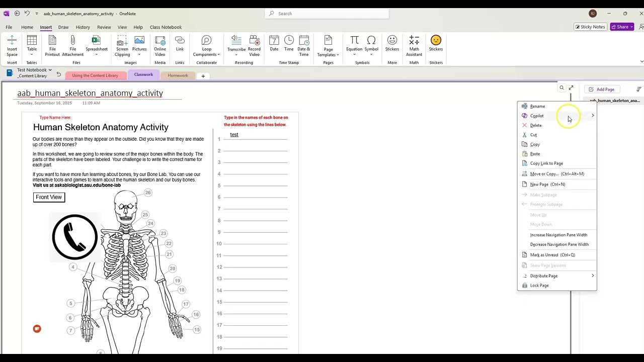Viewport: 644px width, 362px height.
Task: Switch to Homework section tab
Action: tap(178, 76)
